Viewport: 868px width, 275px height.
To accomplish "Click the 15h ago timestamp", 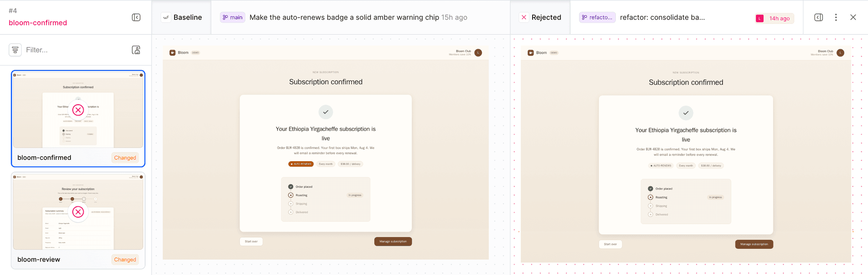I will (x=454, y=17).
